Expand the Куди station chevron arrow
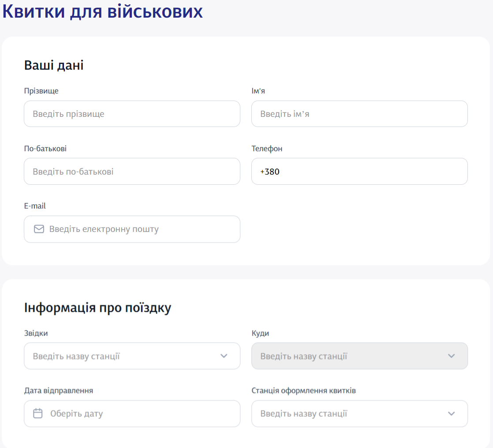The height and width of the screenshot is (448, 493). click(x=451, y=356)
